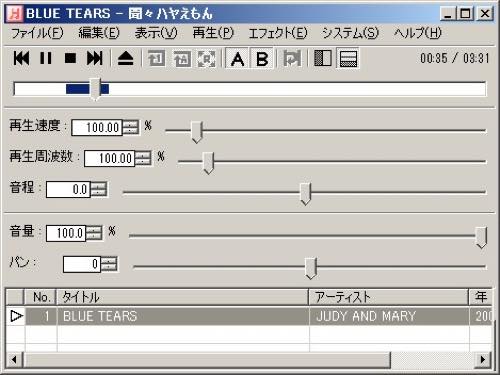The width and height of the screenshot is (500, 375).
Task: Stop playback with the square button
Action: (70, 58)
